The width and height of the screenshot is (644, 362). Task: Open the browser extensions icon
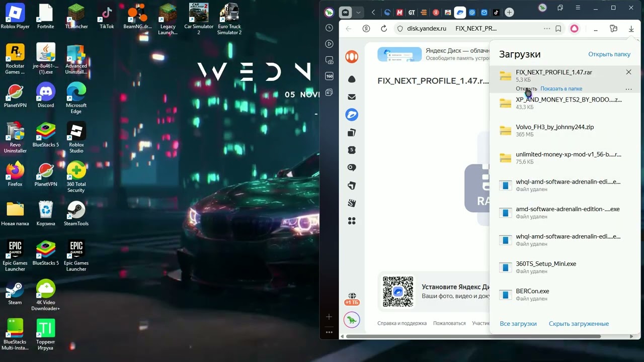613,29
